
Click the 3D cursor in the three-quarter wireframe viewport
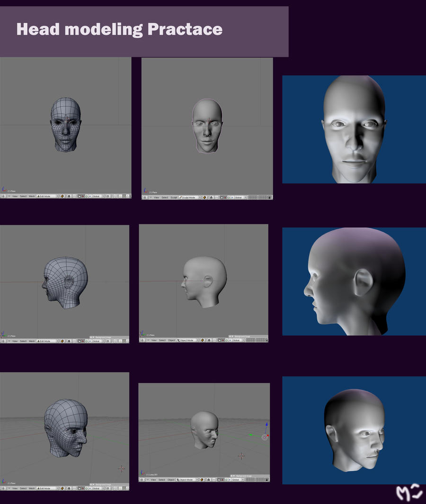[122, 468]
